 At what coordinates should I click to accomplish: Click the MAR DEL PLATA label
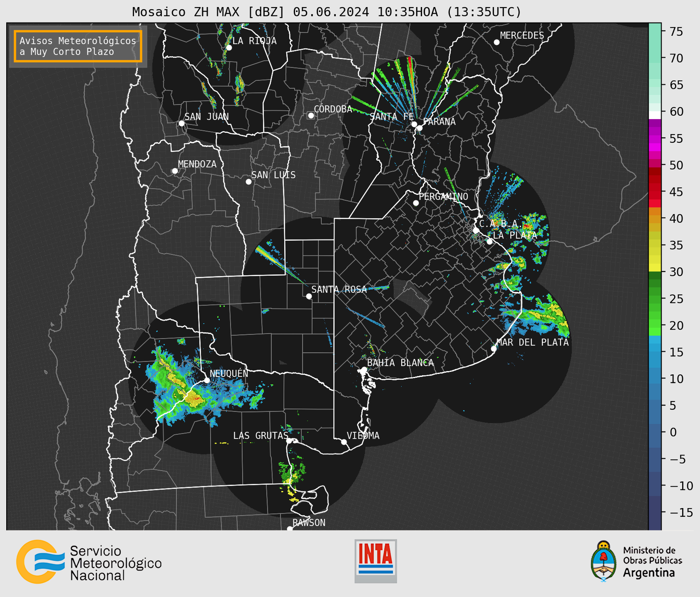[x=533, y=342]
